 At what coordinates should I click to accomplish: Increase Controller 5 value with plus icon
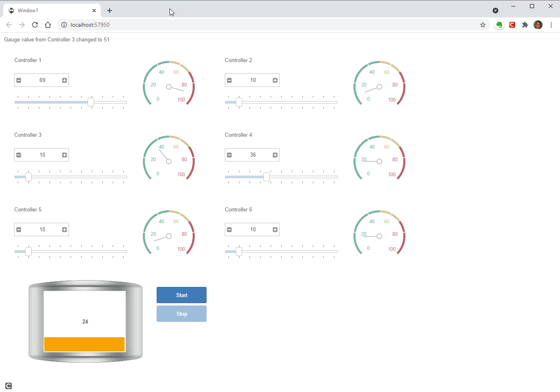[65, 230]
